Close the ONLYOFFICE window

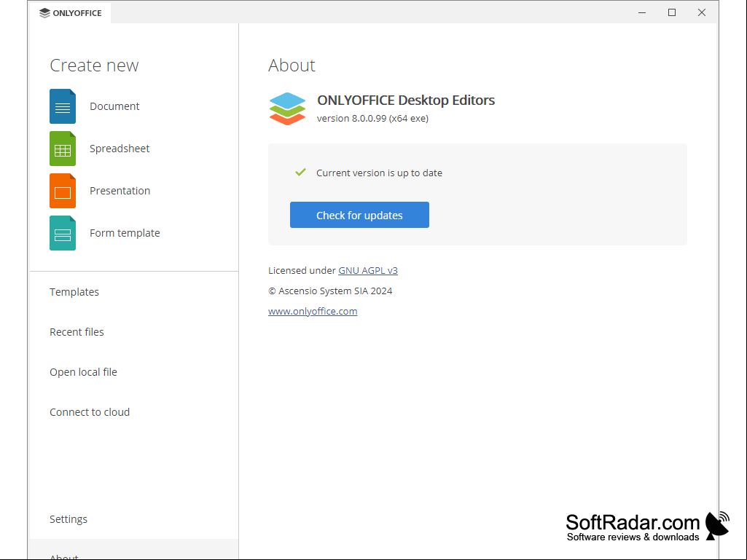702,13
